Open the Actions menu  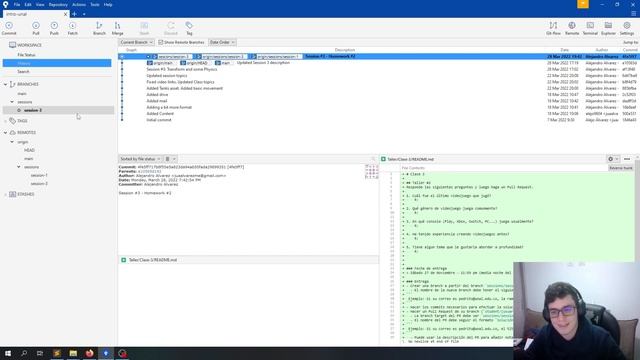[x=79, y=4]
